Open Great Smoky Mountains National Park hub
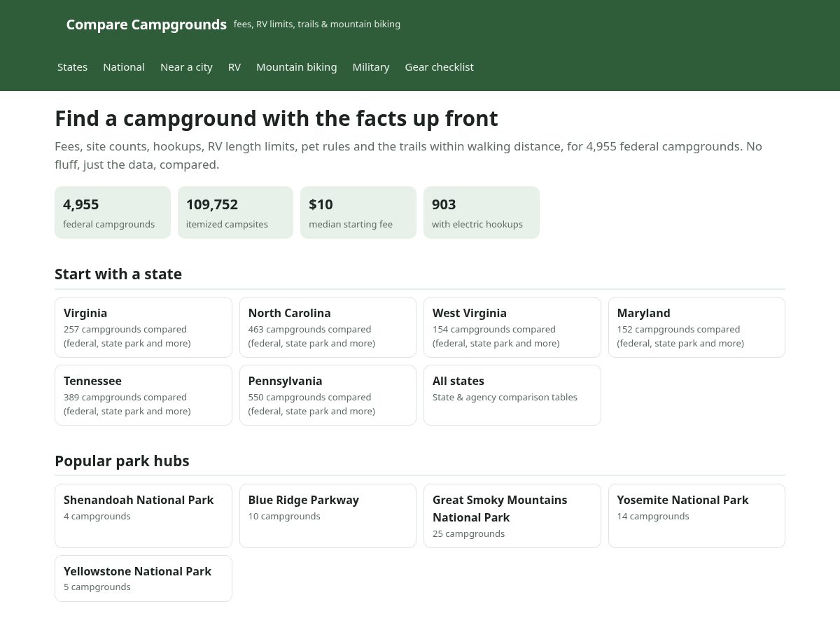The height and width of the screenshot is (630, 840). 512,515
